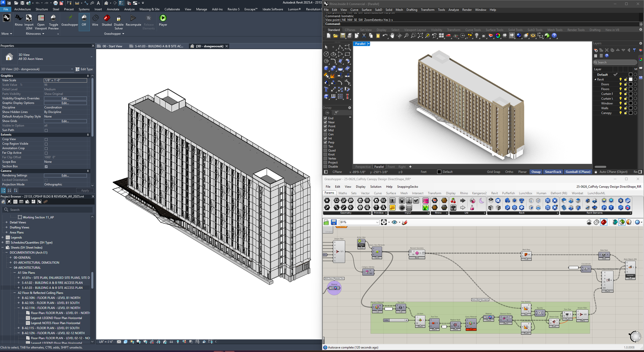This screenshot has width=644, height=352.
Task: Open the Massing & Site ribbon tab
Action: tap(149, 9)
